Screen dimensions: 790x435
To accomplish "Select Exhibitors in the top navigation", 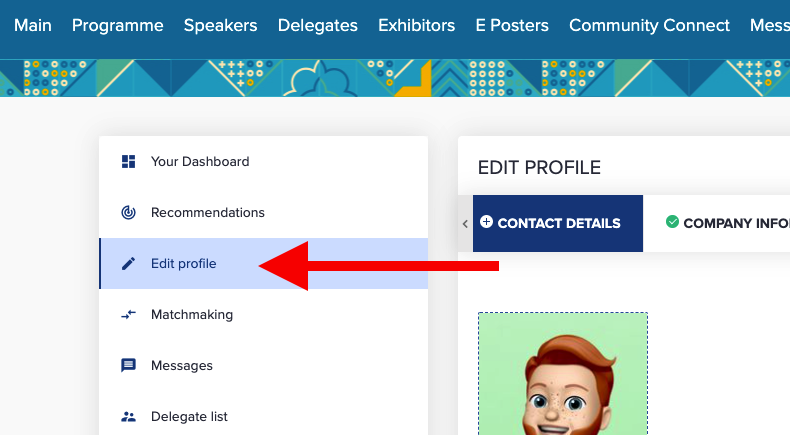I will 416,25.
